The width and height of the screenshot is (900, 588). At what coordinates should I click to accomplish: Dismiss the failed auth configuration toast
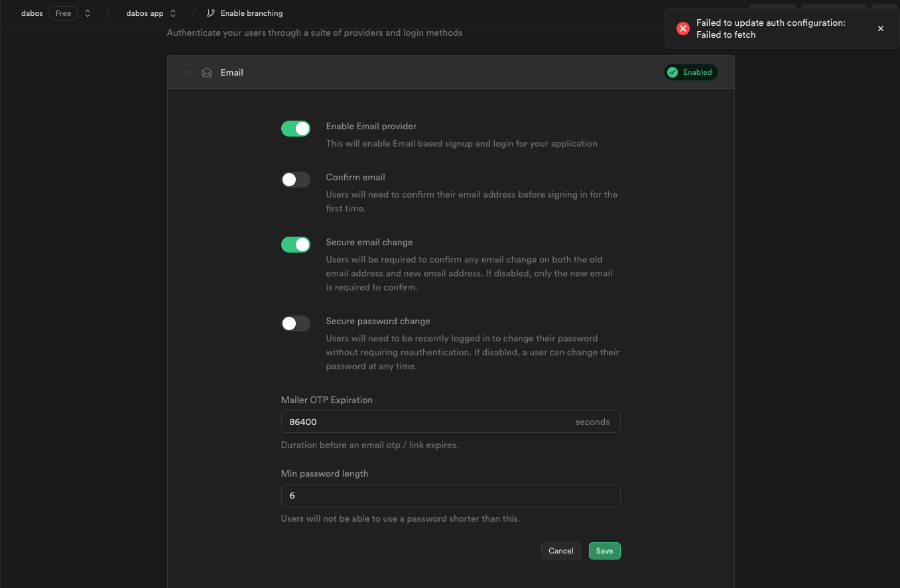coord(880,29)
